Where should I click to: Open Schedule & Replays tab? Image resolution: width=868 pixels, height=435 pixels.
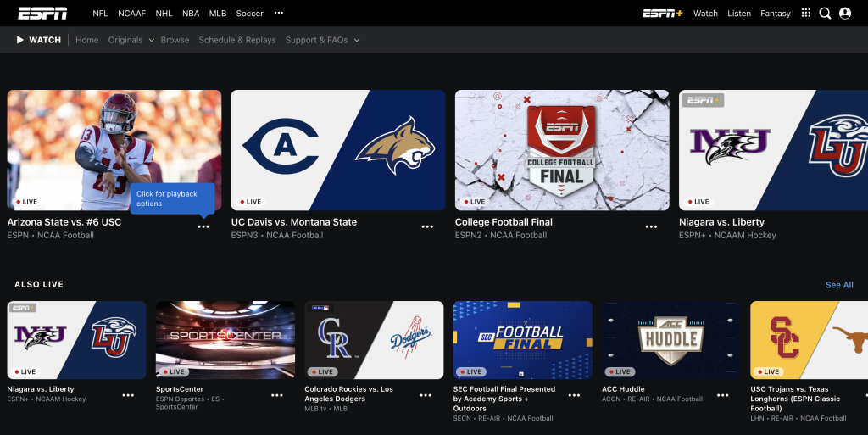pos(237,40)
